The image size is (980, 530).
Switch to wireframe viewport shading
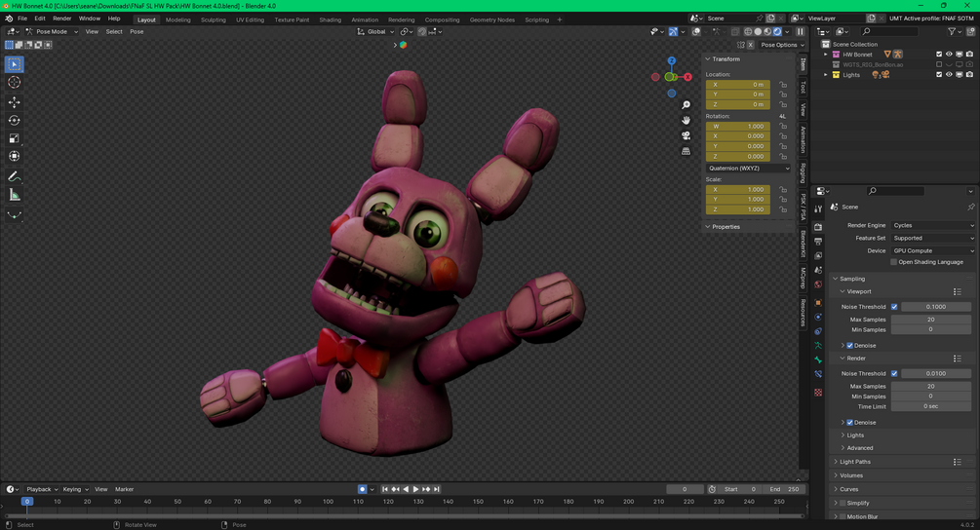(748, 31)
